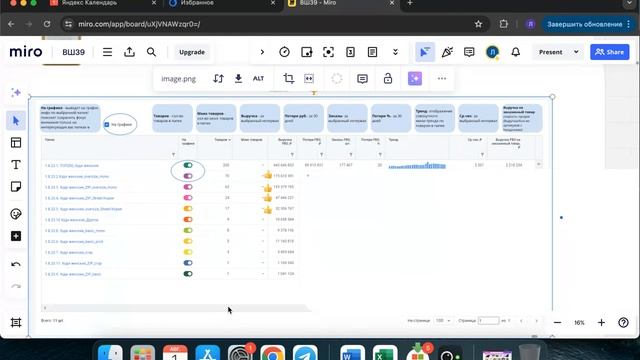Add comment to image from context toolbar
This screenshot has width=640, height=360.
tap(362, 78)
